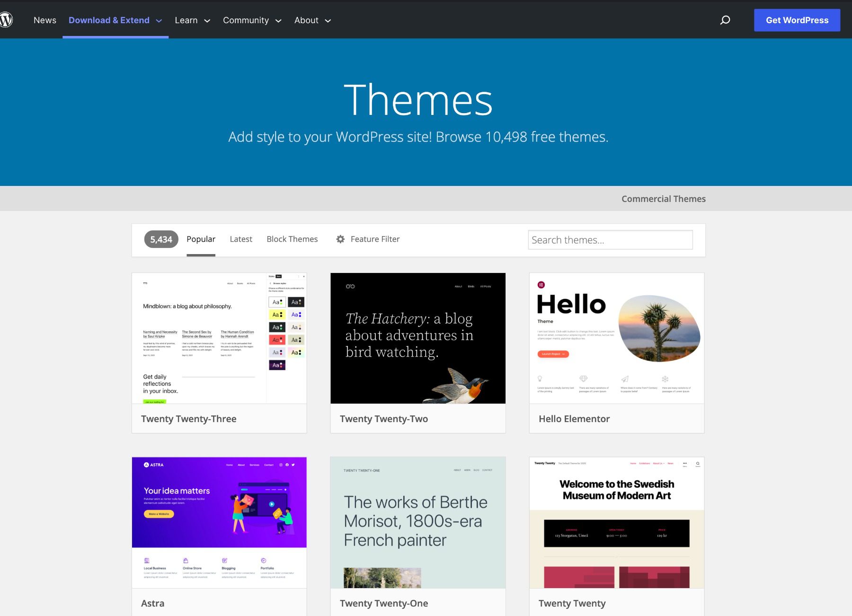Open the Community dropdown menu
852x616 pixels.
click(x=252, y=20)
